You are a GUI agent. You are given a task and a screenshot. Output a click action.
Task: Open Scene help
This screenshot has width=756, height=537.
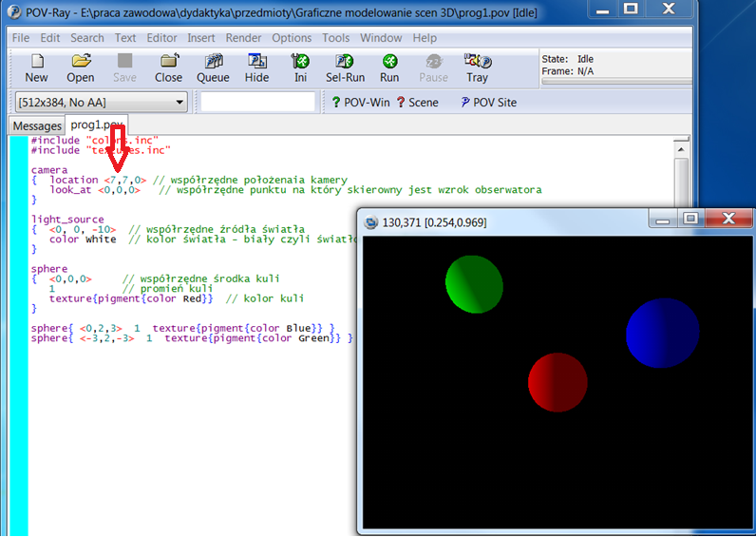coord(418,103)
